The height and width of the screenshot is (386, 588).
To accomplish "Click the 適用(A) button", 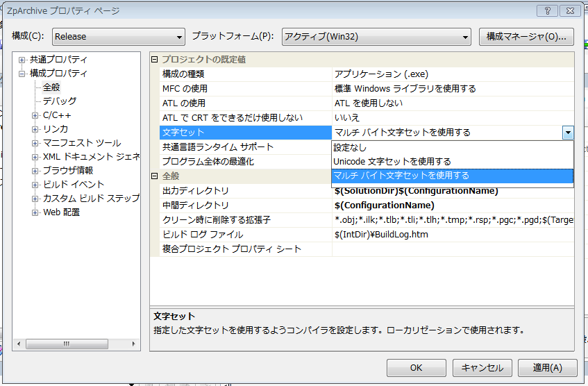I will pos(548,368).
